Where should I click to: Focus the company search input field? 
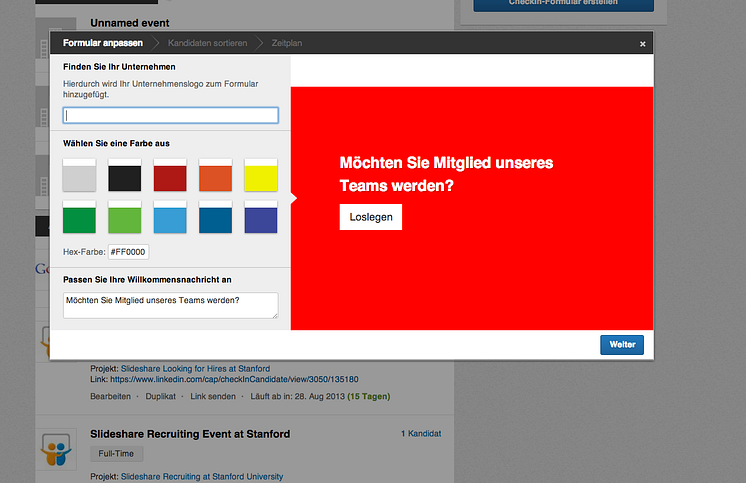point(170,115)
